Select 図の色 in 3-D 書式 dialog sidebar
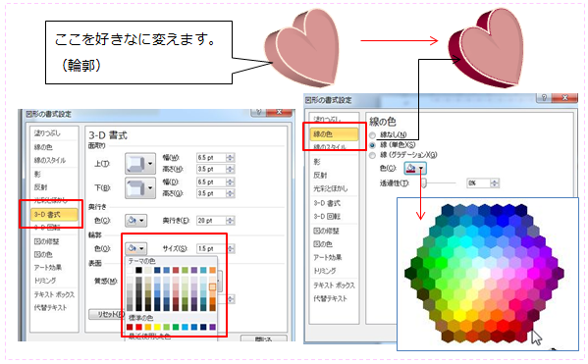The width and height of the screenshot is (588, 364). [43, 254]
